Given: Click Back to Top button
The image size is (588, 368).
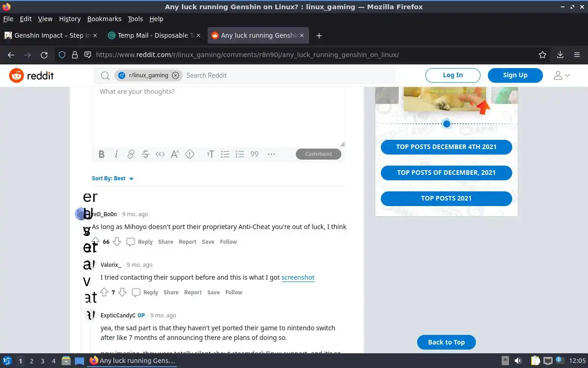Looking at the screenshot, I should (x=447, y=342).
